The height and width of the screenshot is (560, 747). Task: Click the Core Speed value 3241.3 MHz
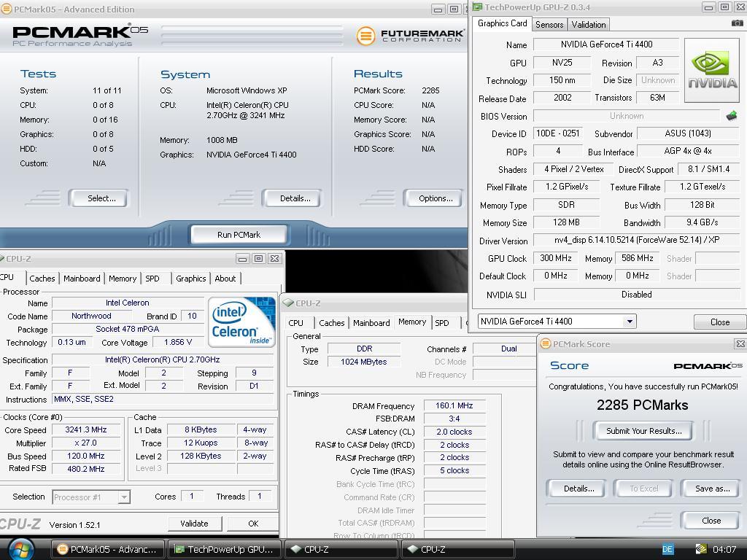(x=86, y=429)
